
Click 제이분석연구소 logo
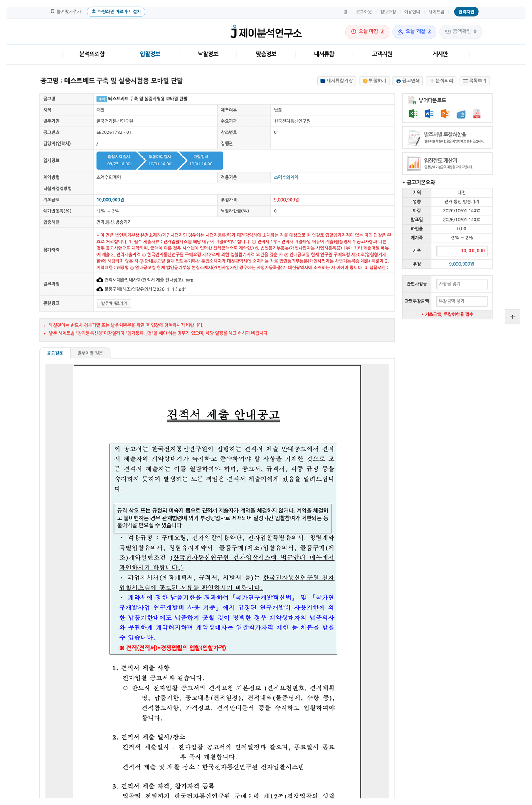point(266,32)
